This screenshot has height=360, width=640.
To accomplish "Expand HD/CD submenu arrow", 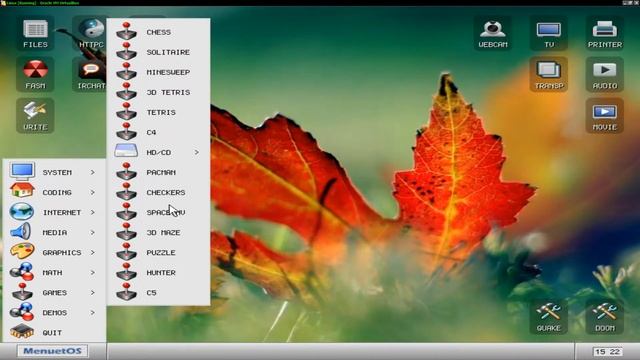I will (x=197, y=152).
